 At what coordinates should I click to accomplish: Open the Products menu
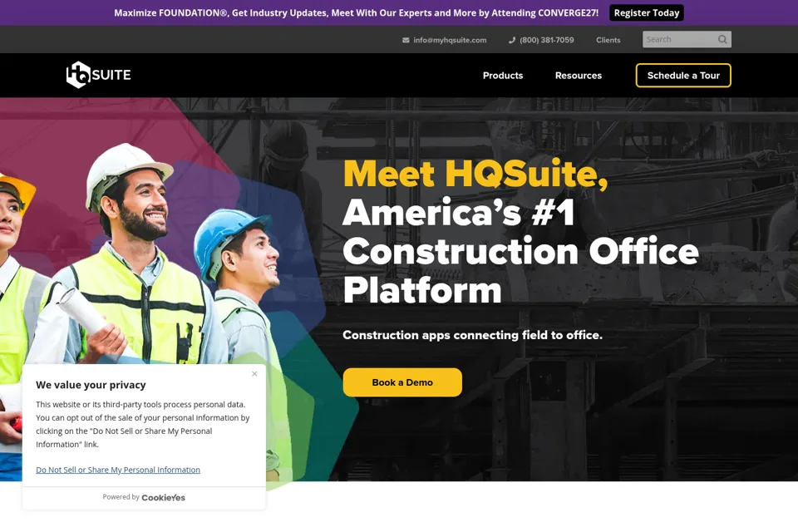coord(503,76)
